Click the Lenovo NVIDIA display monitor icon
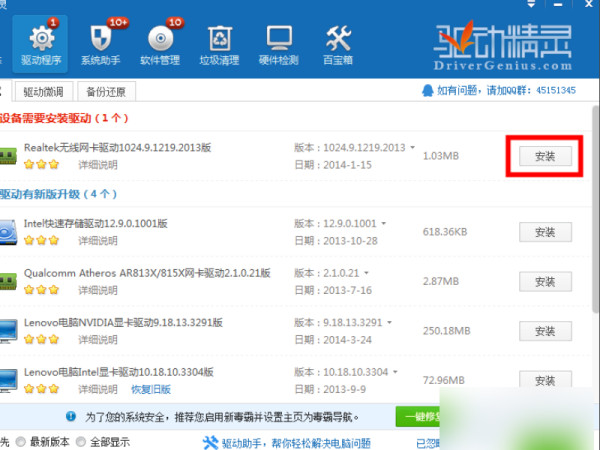This screenshot has width=600, height=450. point(8,331)
